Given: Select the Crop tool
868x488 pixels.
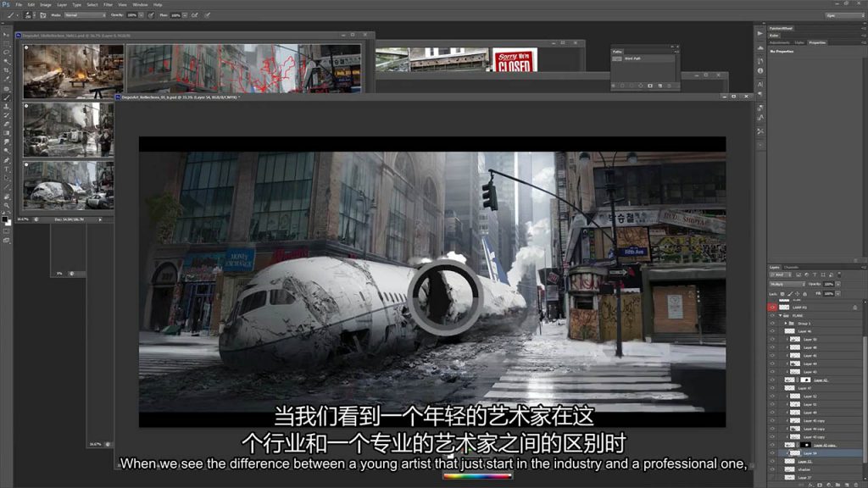Looking at the screenshot, I should pyautogui.click(x=7, y=70).
